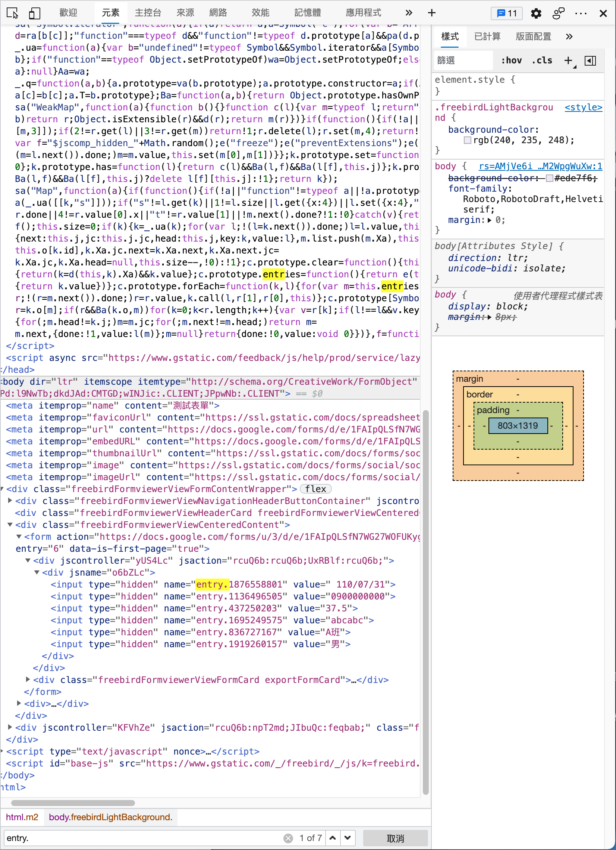The width and height of the screenshot is (616, 850).
Task: Click the 篩選 styles filter field
Action: tap(464, 60)
